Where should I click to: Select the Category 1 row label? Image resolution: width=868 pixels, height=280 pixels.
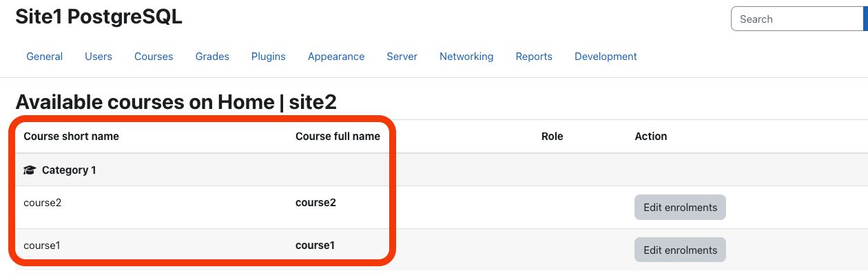[69, 170]
